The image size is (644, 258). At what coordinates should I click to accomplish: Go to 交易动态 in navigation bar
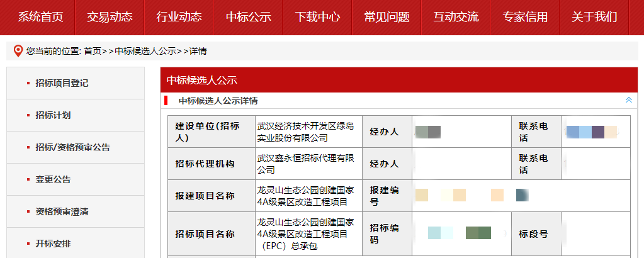click(x=110, y=17)
